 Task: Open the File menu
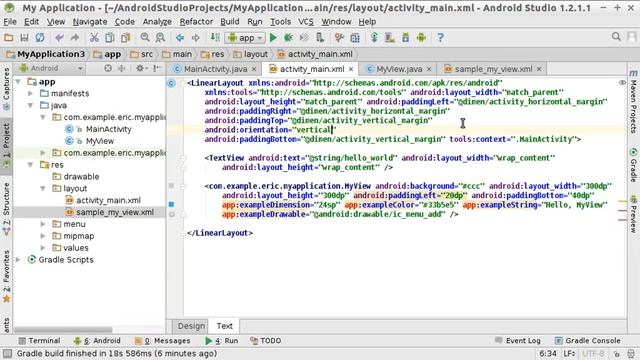click(10, 22)
